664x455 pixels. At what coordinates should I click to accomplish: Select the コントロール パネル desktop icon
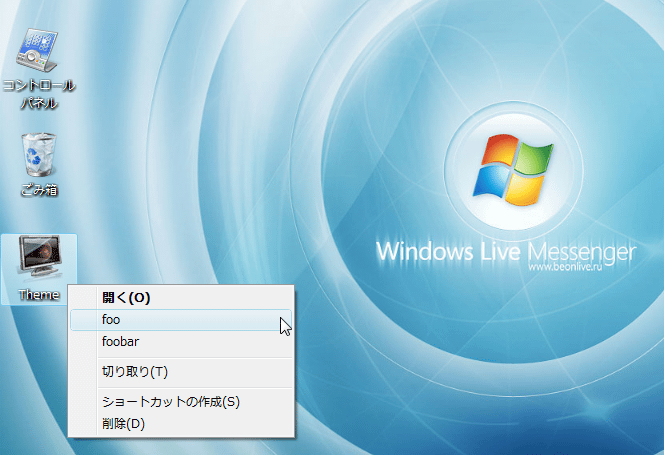(39, 69)
